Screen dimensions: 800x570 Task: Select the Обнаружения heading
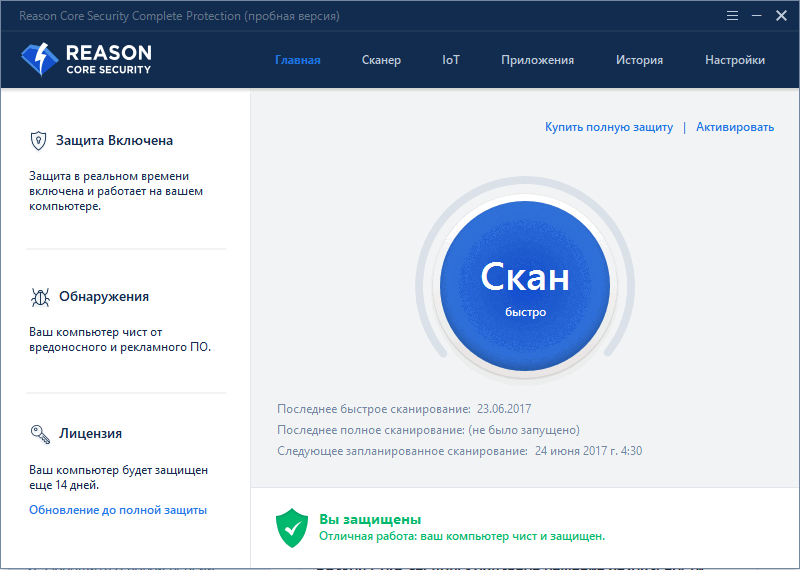[104, 296]
